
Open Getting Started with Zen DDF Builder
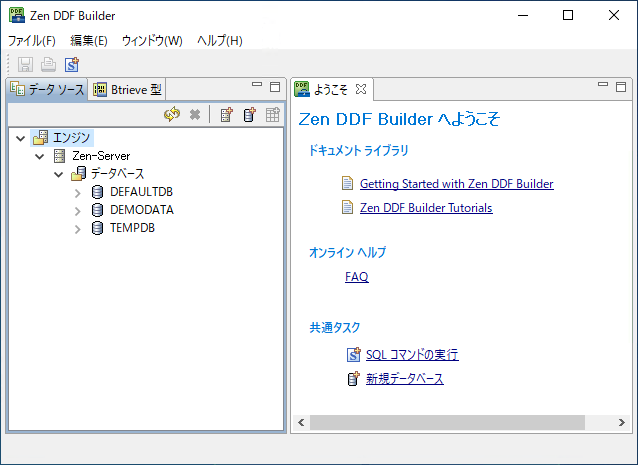pyautogui.click(x=456, y=184)
